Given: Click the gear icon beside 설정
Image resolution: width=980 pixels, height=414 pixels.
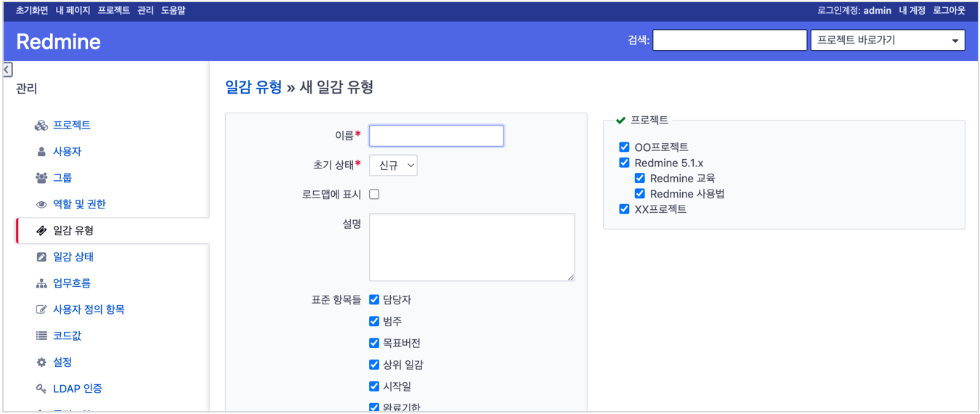Looking at the screenshot, I should (41, 362).
